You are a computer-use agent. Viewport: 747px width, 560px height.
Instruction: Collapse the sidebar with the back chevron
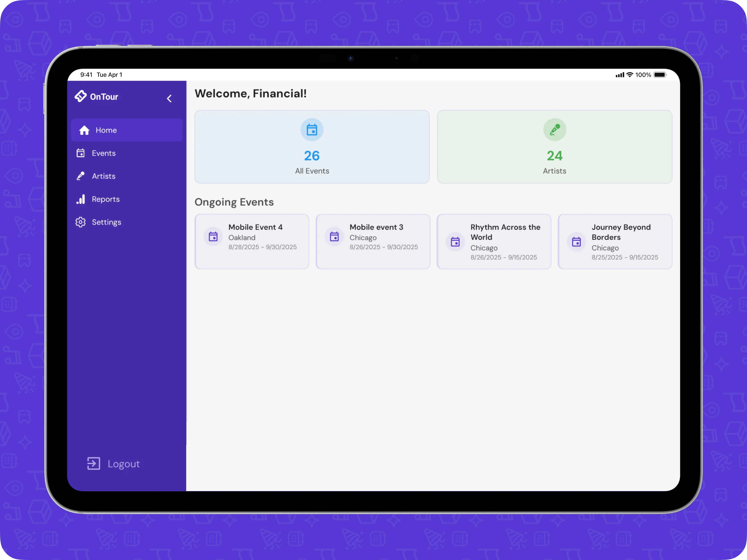(x=169, y=98)
